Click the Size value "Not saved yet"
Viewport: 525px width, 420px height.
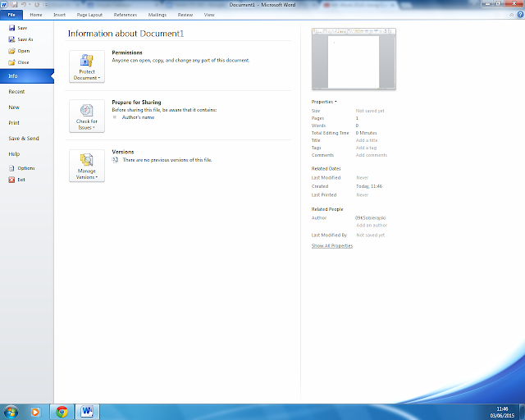pos(370,111)
